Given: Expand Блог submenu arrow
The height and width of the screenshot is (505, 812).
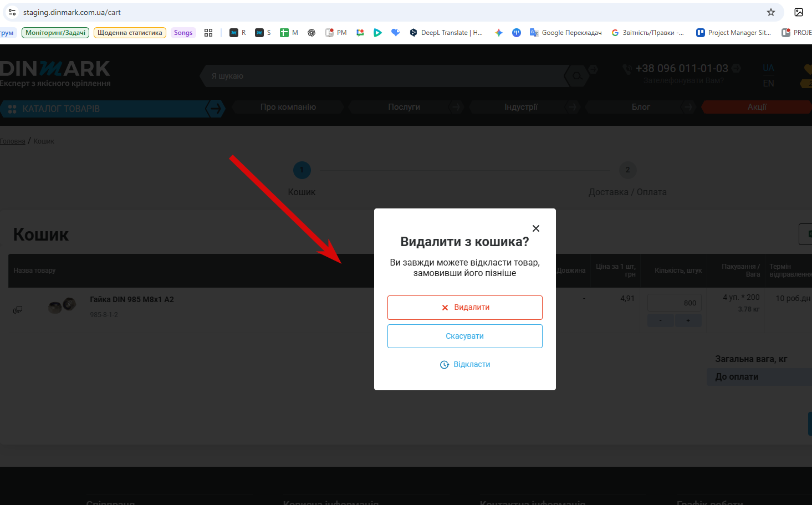Looking at the screenshot, I should tap(688, 107).
